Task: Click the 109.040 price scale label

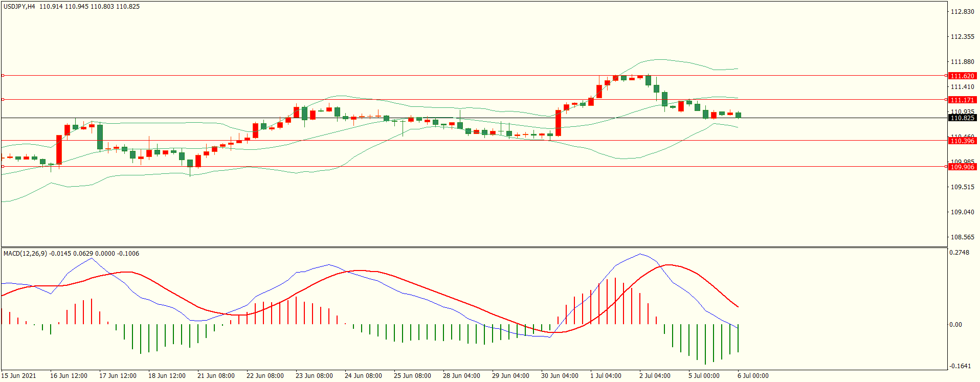Action: click(x=962, y=212)
